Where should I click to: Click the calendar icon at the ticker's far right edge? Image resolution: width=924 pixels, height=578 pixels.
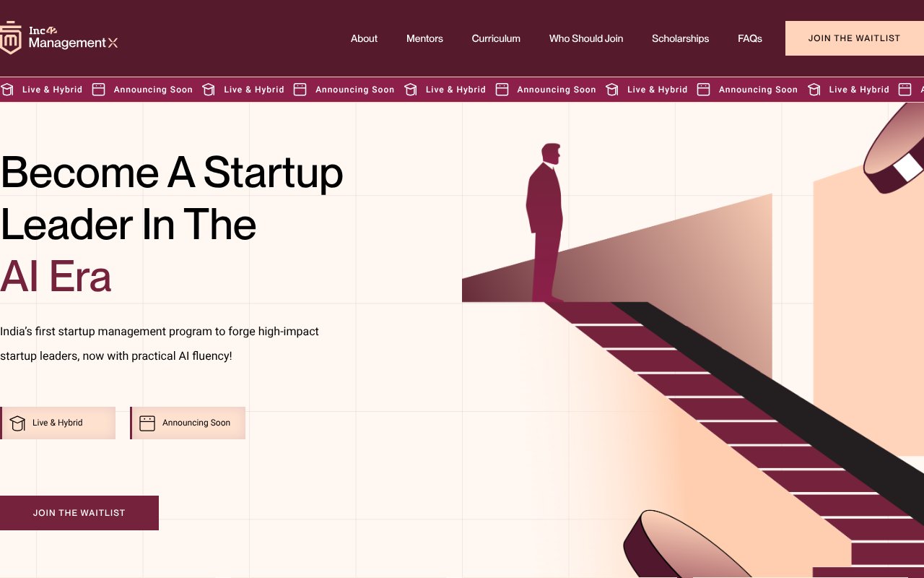(905, 90)
